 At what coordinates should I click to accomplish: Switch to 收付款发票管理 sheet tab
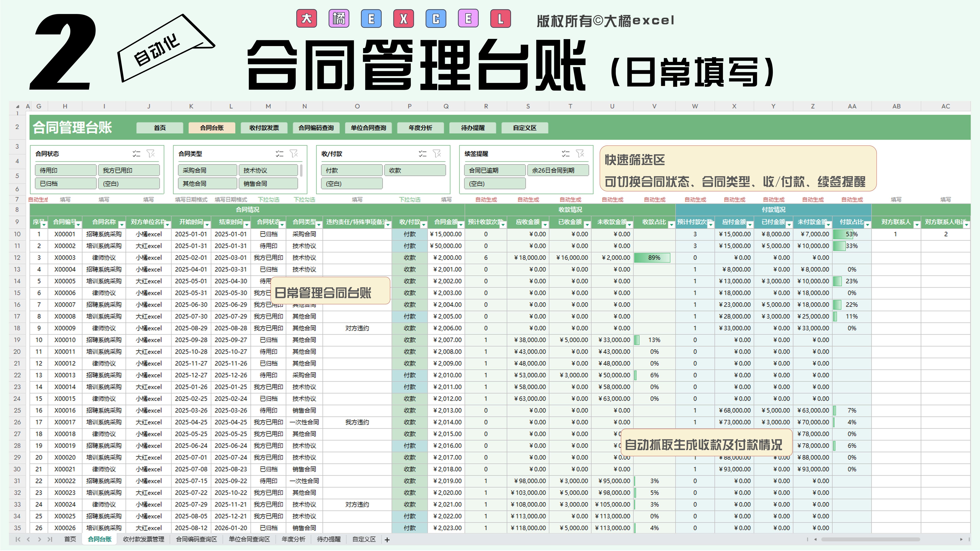coord(143,539)
